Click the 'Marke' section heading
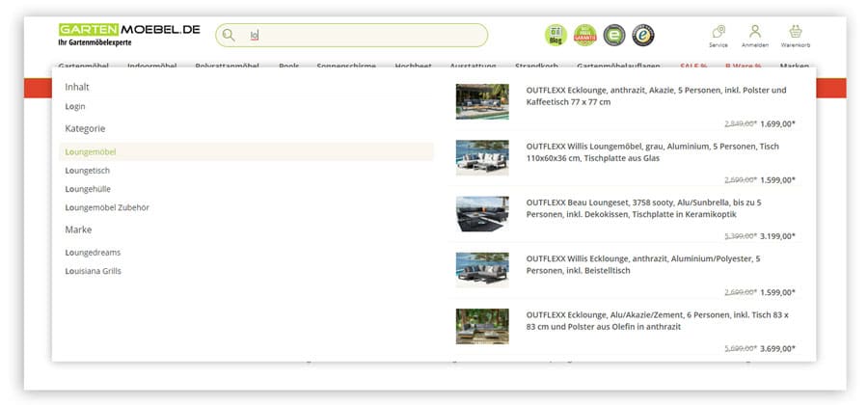868x405 pixels. click(x=78, y=229)
